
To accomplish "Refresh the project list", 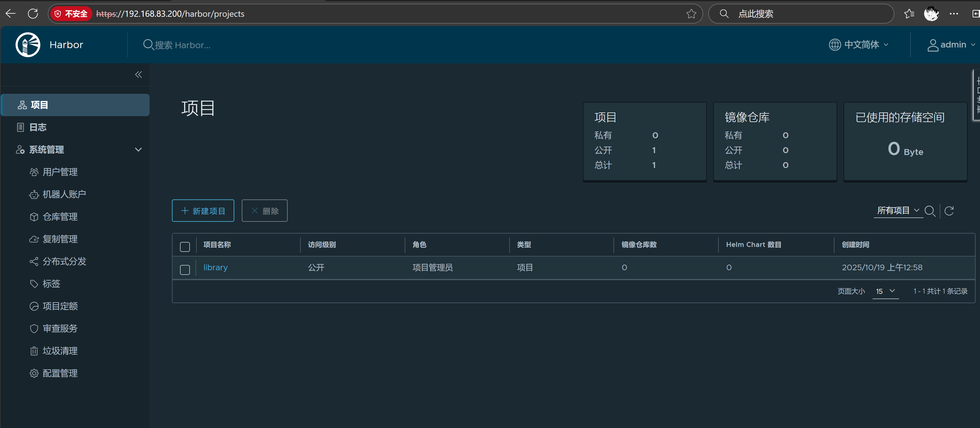I will pos(949,211).
